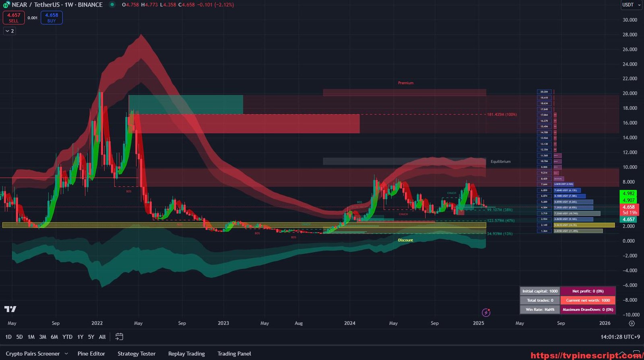Click the NEAR coin logo icon
The width and height of the screenshot is (644, 360).
click(6, 5)
